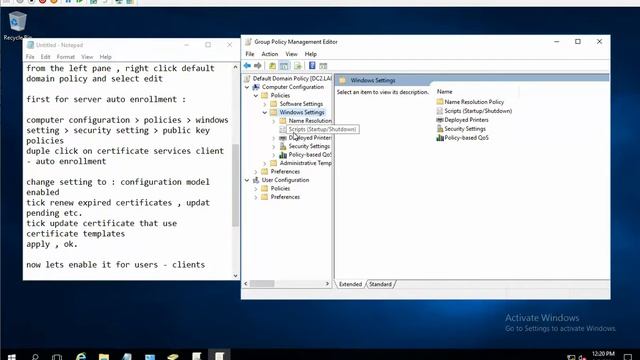The width and height of the screenshot is (640, 360).
Task: Open the View menu in Group Policy Editor
Action: click(291, 54)
